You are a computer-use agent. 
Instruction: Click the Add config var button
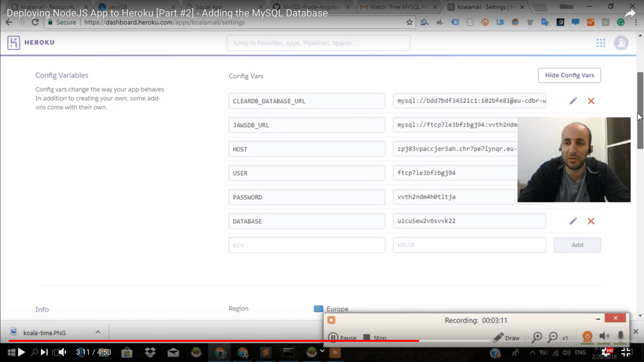(577, 245)
